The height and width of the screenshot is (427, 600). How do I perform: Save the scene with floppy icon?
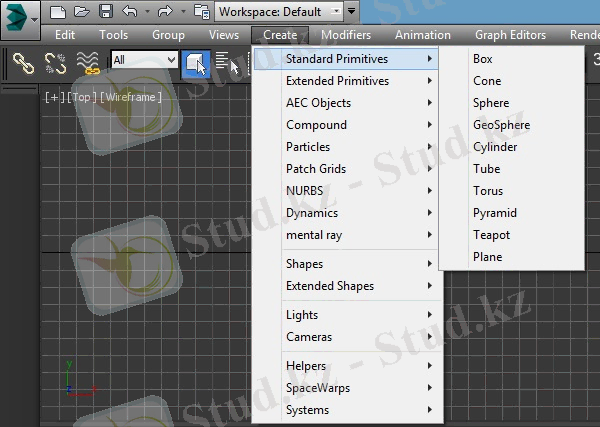106,11
